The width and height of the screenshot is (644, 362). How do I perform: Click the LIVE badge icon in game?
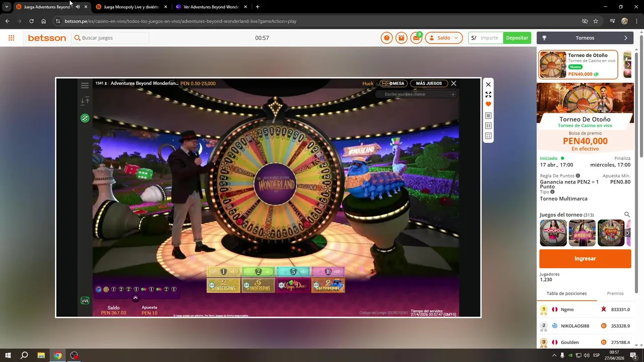pyautogui.click(x=85, y=301)
